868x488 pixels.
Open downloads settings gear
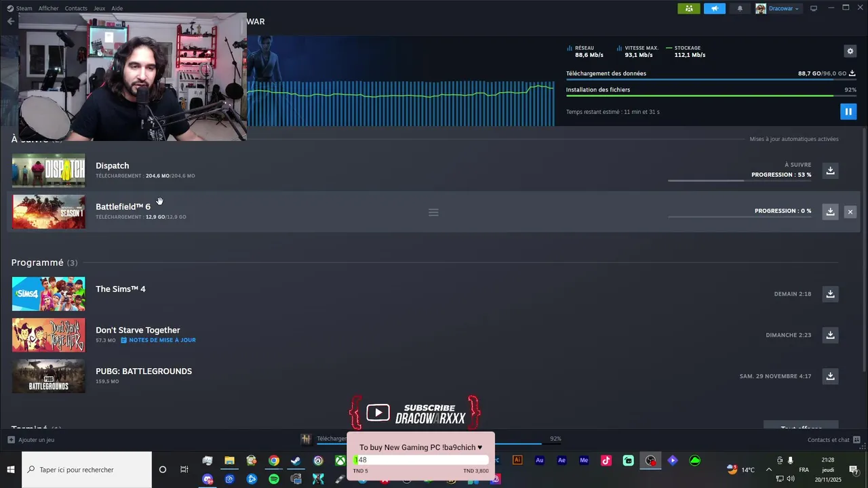850,51
